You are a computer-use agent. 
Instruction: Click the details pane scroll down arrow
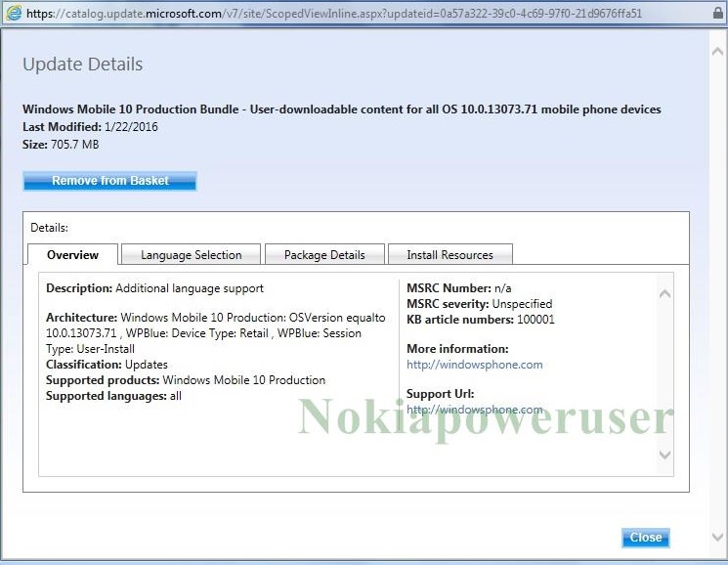point(664,455)
